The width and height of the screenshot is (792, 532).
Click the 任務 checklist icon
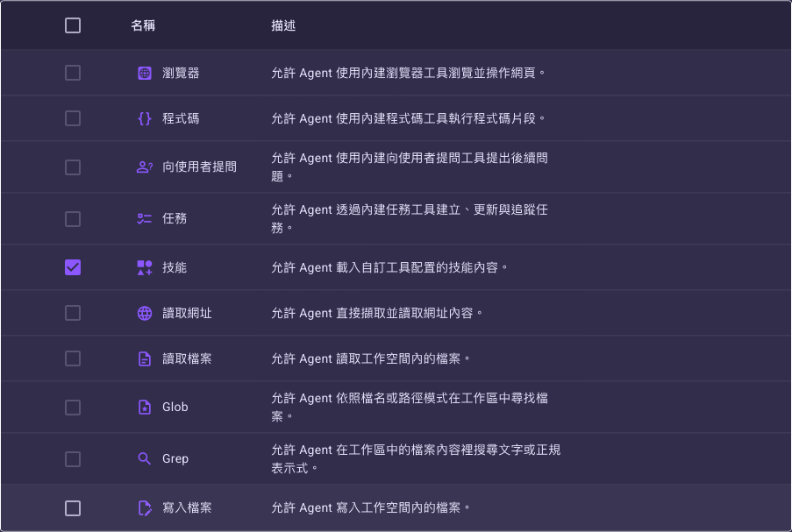[145, 218]
